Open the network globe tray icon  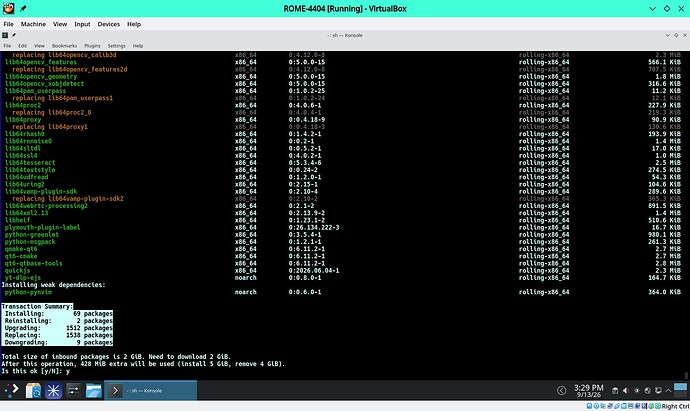pyautogui.click(x=647, y=390)
